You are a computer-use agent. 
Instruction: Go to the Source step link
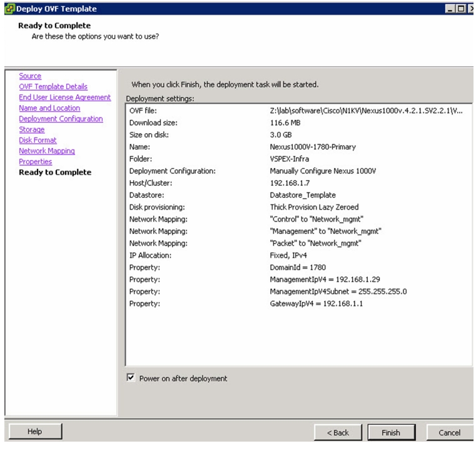tap(30, 76)
